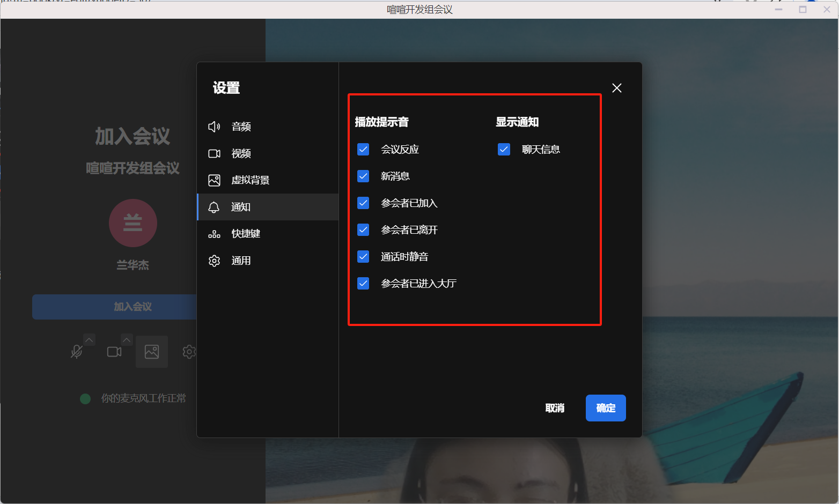Expand microphone options chevron
839x504 pixels.
pos(90,340)
